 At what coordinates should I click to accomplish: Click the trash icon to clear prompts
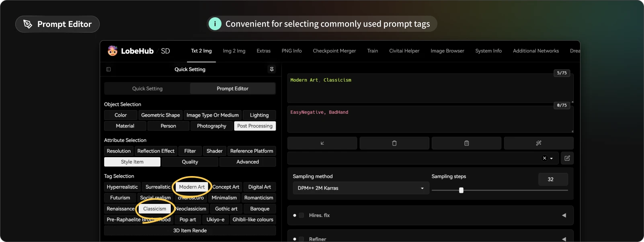coord(394,143)
